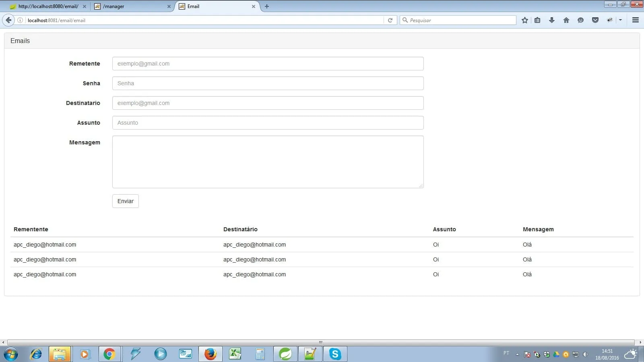Click the horizontal scrollbar at page bottom
This screenshot has width=644, height=362.
(x=321, y=342)
